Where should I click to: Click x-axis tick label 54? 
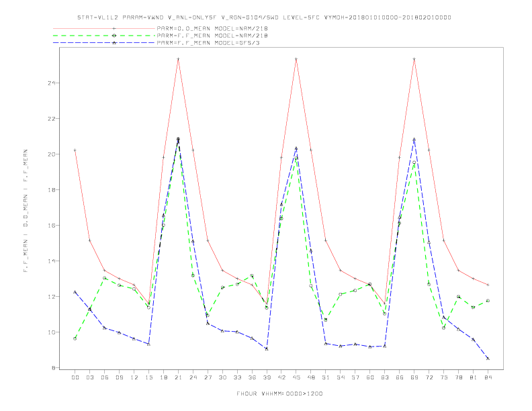tap(341, 377)
